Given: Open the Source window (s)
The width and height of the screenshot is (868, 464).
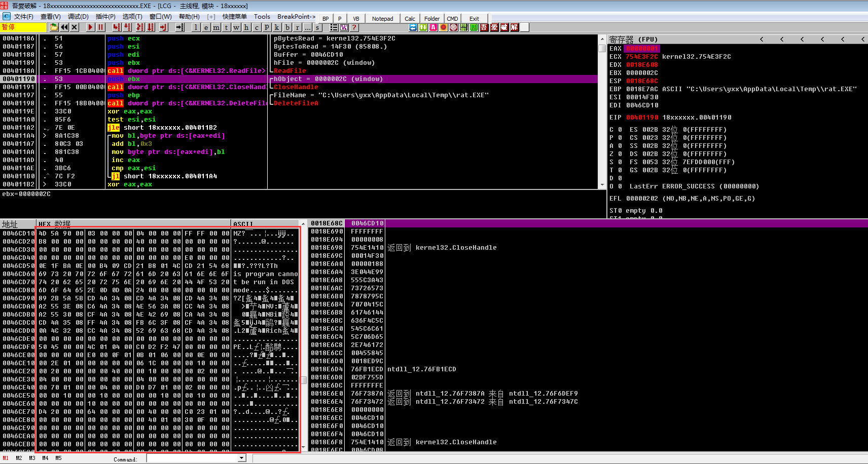Looking at the screenshot, I should [317, 27].
